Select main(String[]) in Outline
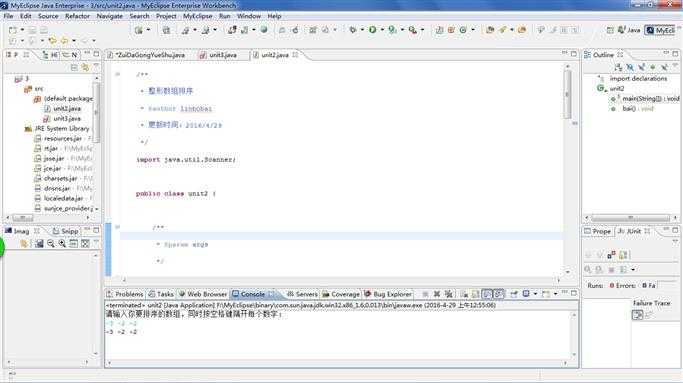Image resolution: width=683 pixels, height=383 pixels. tap(646, 99)
